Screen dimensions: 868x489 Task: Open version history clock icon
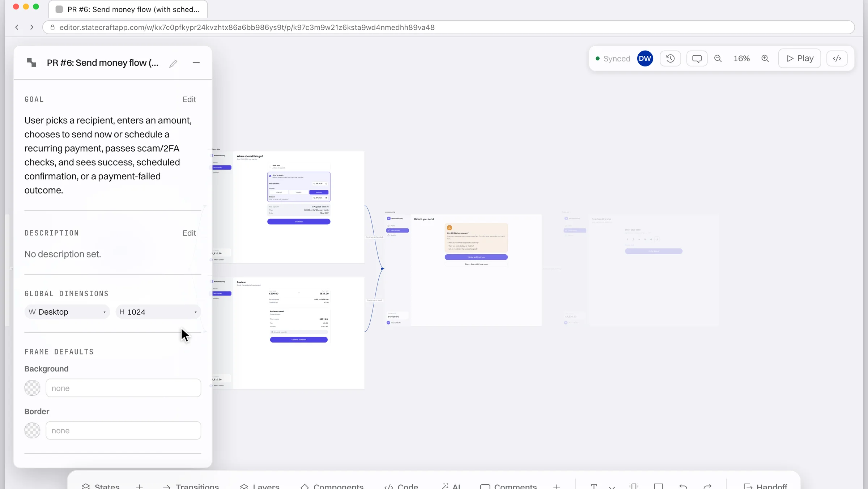[x=670, y=59]
